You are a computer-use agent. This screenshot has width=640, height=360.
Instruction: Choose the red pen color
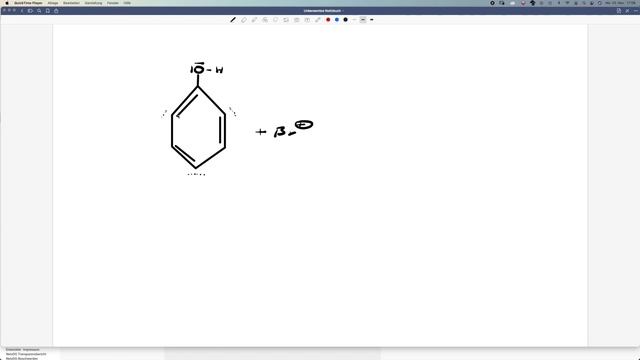click(x=328, y=20)
